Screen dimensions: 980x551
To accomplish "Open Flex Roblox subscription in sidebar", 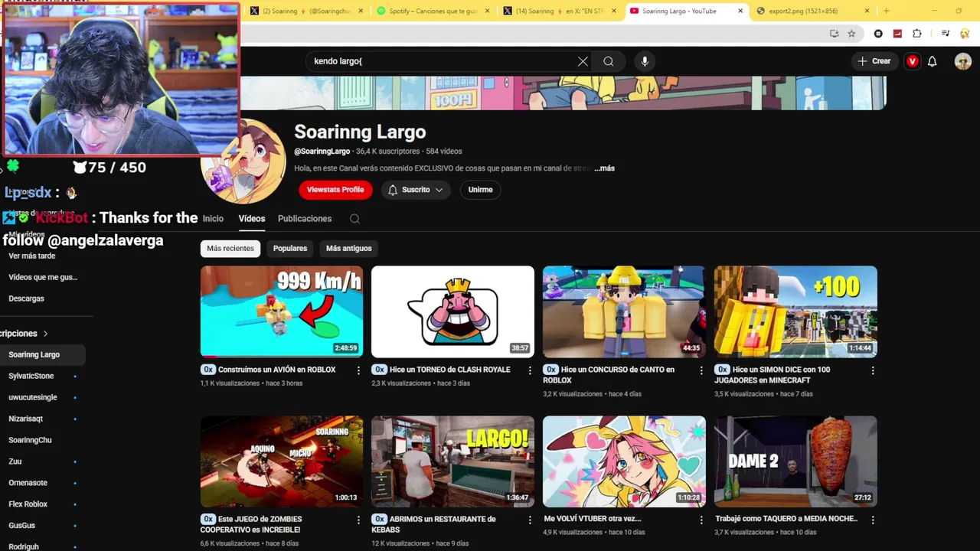I will point(28,504).
